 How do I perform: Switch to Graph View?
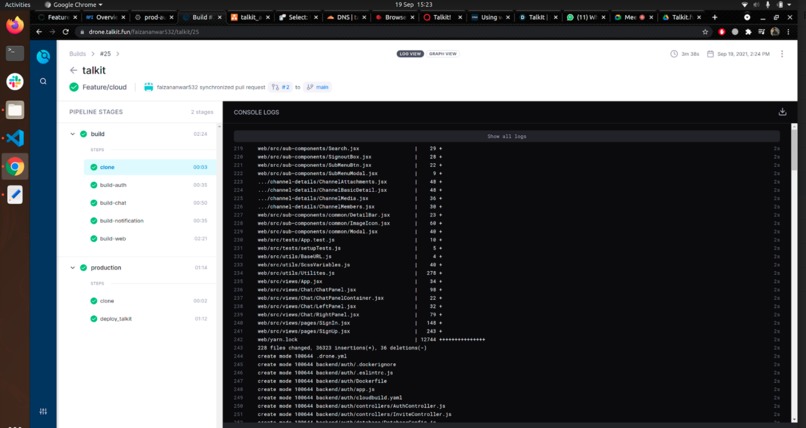[x=443, y=54]
